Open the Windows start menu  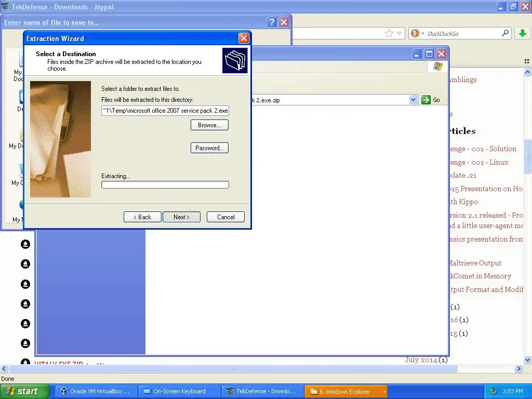(24, 391)
